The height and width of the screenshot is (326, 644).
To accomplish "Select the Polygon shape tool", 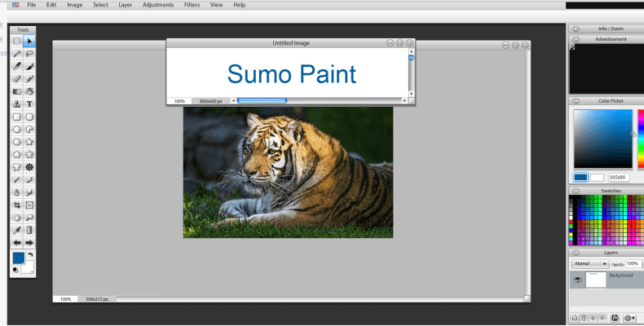I will [17, 142].
